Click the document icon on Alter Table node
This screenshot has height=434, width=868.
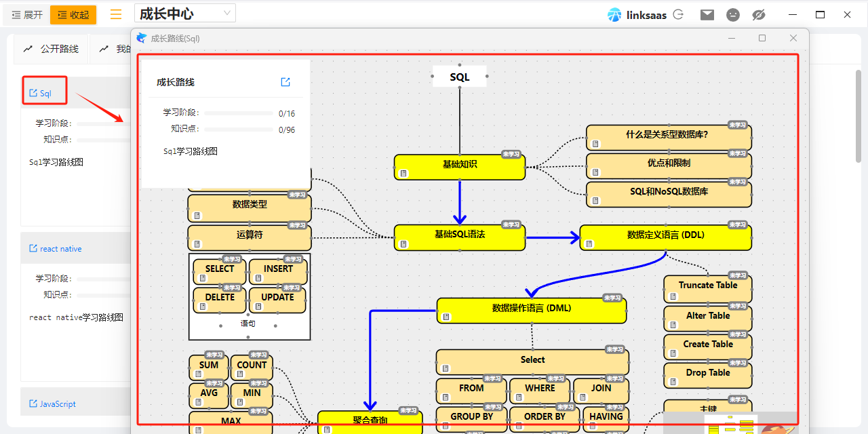(673, 325)
